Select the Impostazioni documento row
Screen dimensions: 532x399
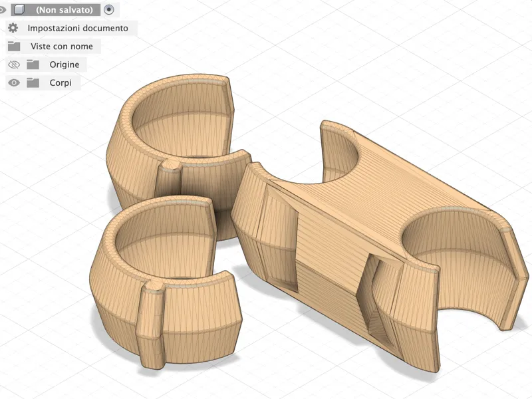point(72,28)
